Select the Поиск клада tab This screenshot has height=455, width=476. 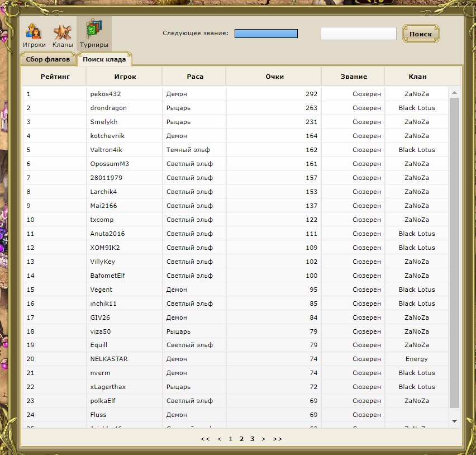tap(104, 59)
